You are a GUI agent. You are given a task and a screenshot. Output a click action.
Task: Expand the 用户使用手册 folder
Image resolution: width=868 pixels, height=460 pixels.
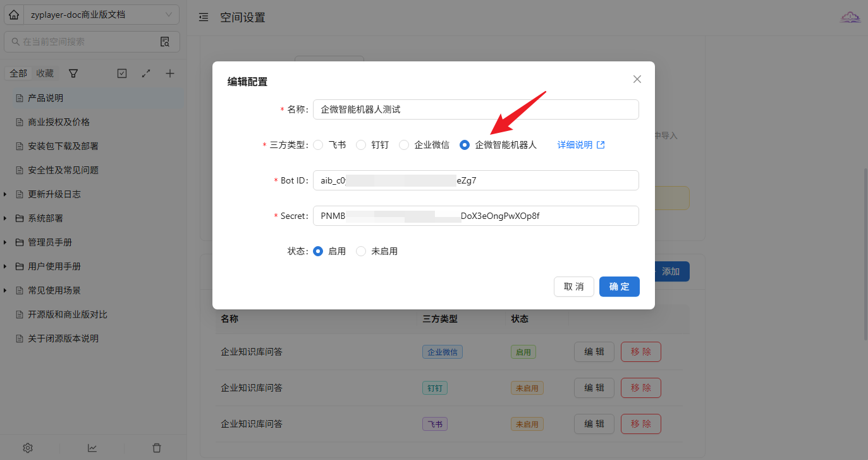coord(6,266)
